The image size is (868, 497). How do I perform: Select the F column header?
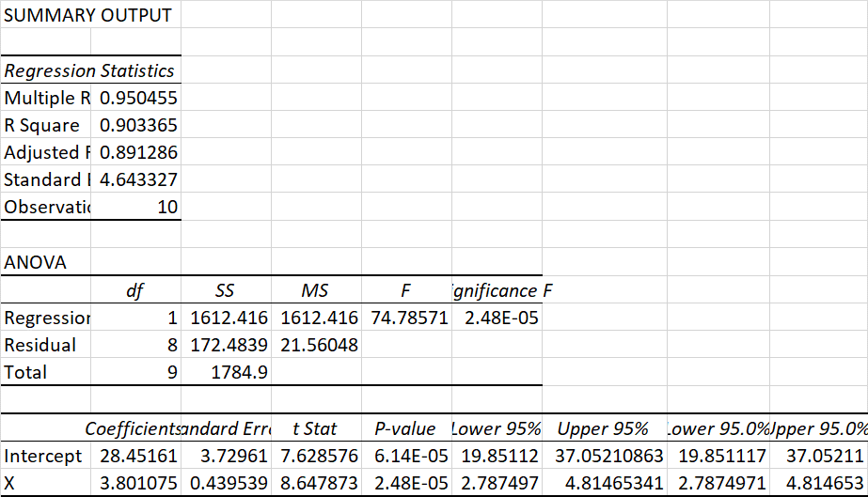[x=405, y=290]
